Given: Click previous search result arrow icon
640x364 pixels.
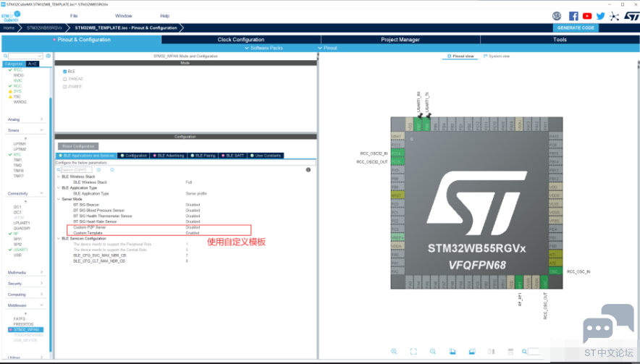Looking at the screenshot, I should pos(98,170).
